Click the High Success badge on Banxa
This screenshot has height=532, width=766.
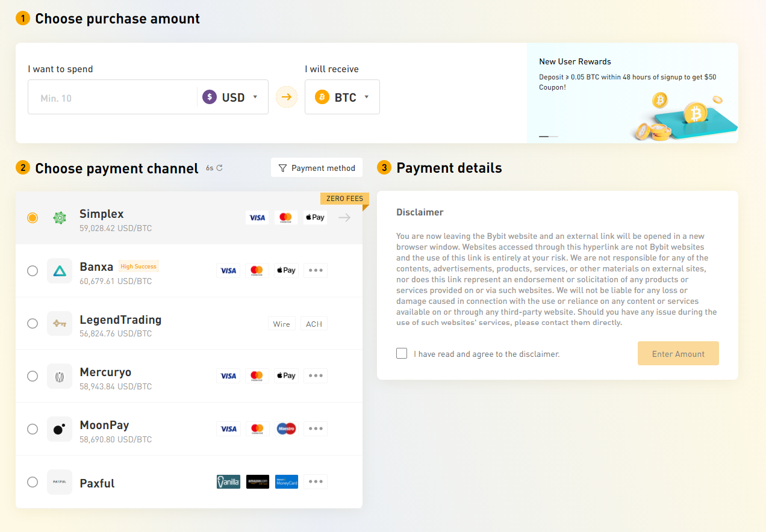point(139,266)
